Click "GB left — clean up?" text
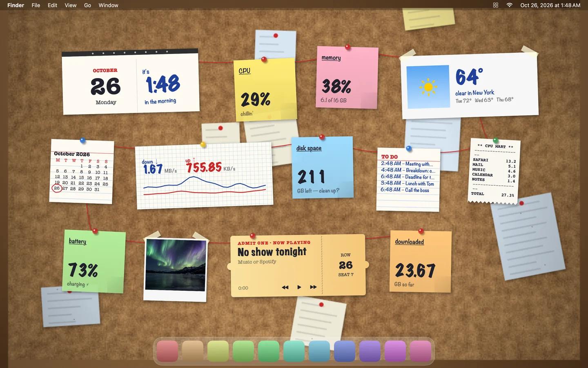This screenshot has width=588, height=368. point(318,191)
